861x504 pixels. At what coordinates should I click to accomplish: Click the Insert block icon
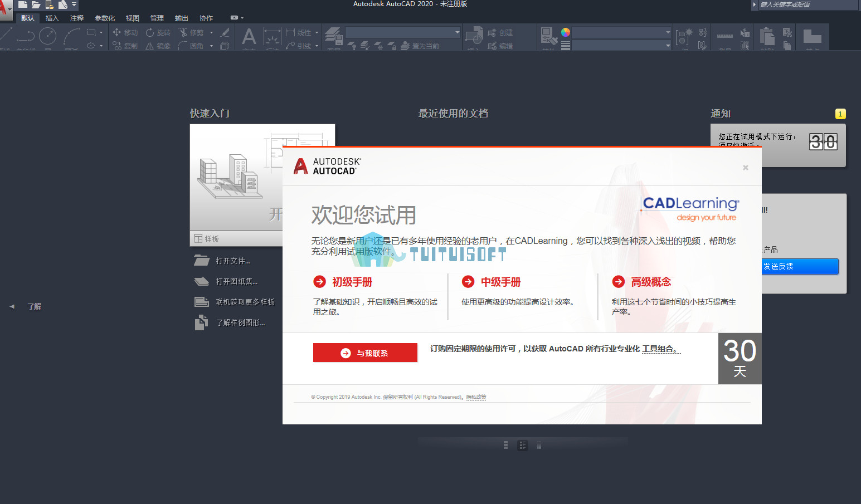click(x=474, y=35)
